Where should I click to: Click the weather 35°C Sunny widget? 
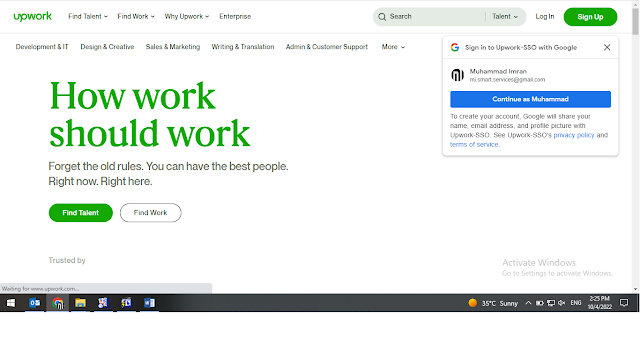point(493,303)
